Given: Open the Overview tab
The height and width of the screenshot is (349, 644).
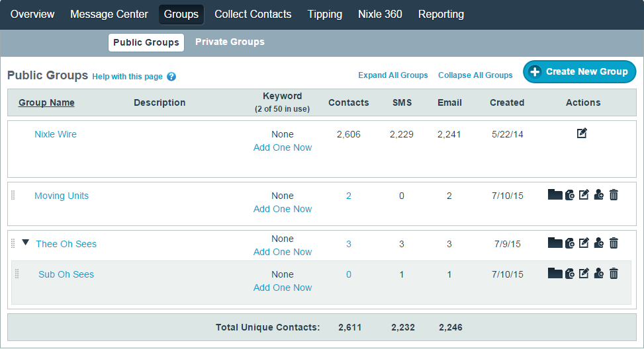Looking at the screenshot, I should [x=32, y=15].
